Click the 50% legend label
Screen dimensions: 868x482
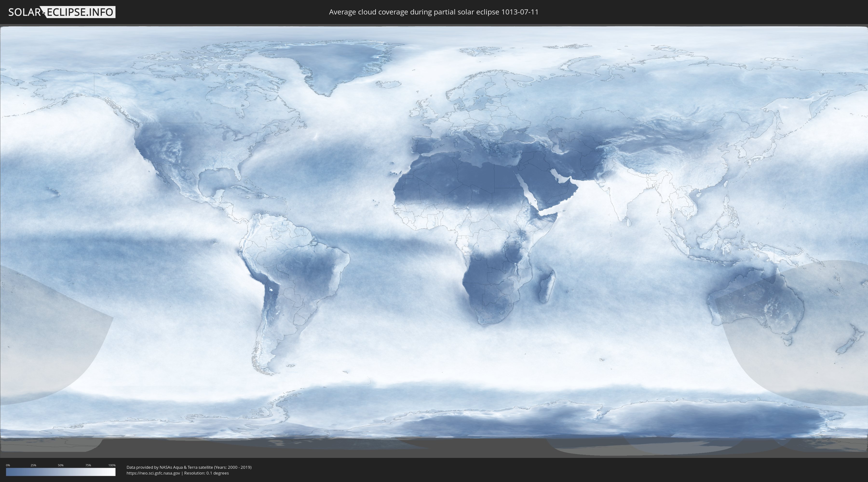click(61, 465)
